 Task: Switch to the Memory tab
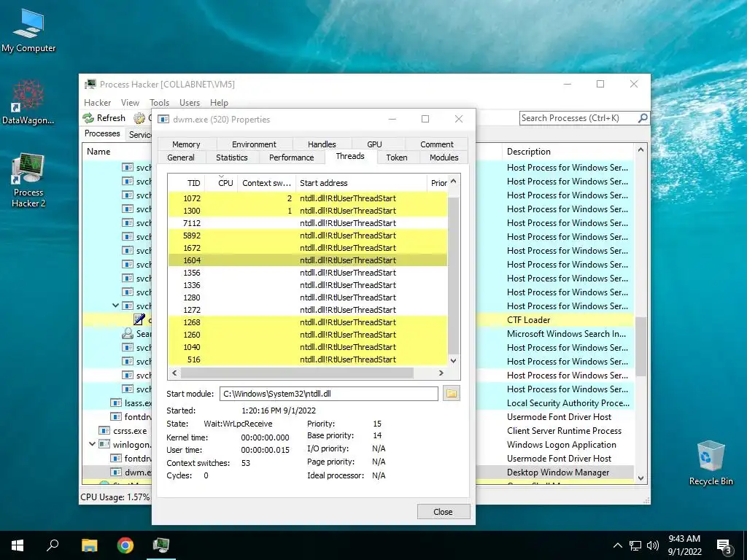pos(186,144)
